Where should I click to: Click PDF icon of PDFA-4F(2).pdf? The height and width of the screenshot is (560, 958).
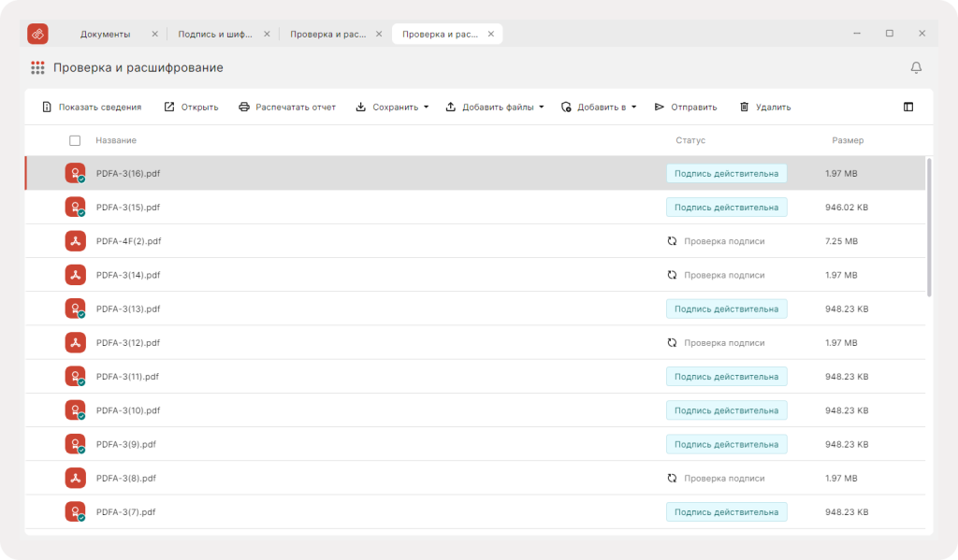pos(75,241)
